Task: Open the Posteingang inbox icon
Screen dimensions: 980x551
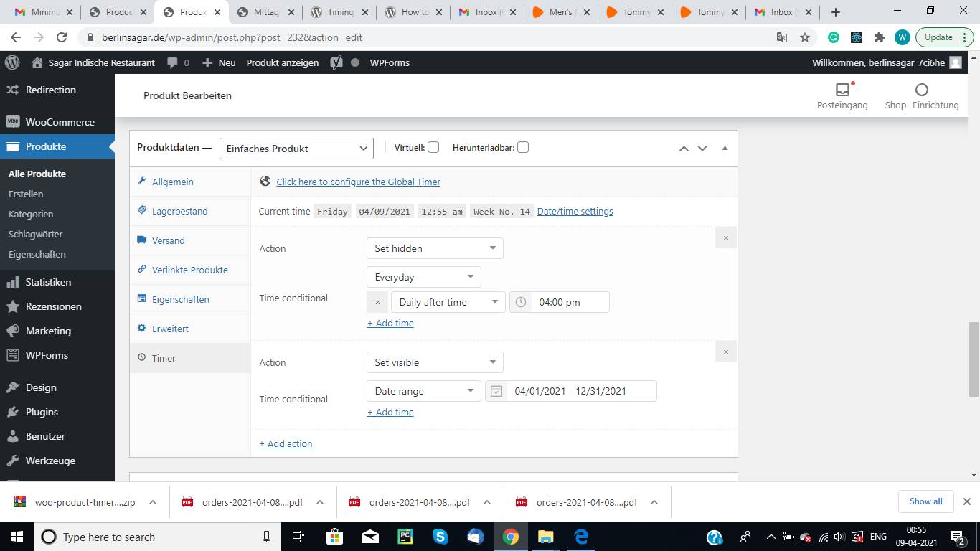Action: (842, 90)
